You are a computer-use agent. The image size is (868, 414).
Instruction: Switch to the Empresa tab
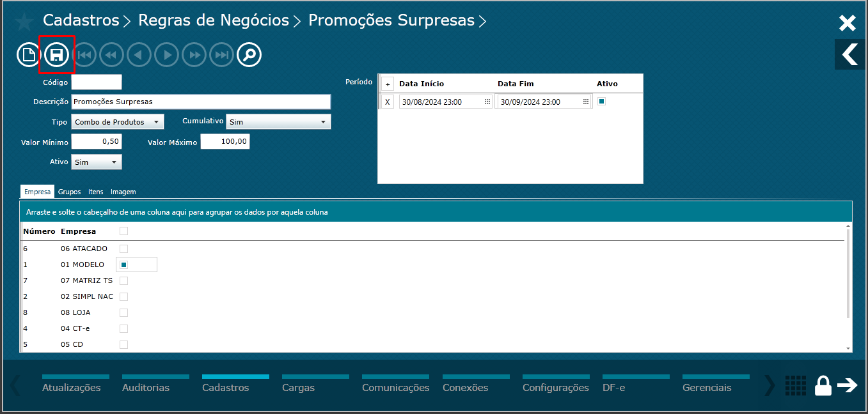tap(37, 192)
